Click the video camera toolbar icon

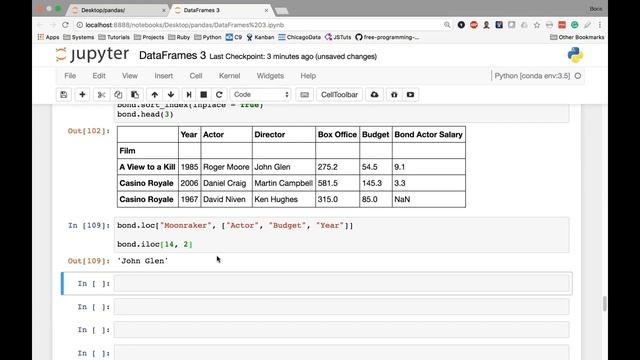(411, 95)
